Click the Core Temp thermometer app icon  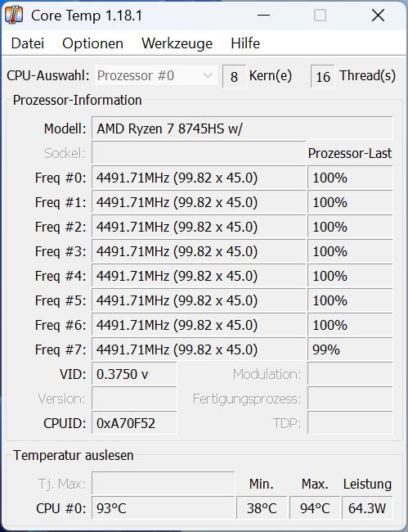click(14, 16)
